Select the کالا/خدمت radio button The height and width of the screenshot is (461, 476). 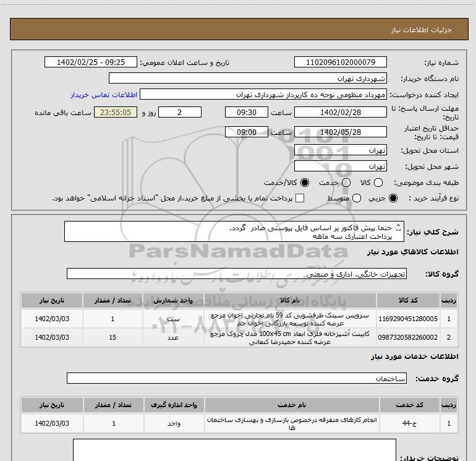tap(305, 183)
